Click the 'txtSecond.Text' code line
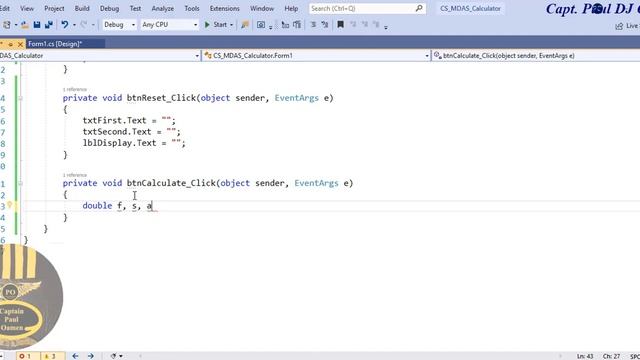 131,132
